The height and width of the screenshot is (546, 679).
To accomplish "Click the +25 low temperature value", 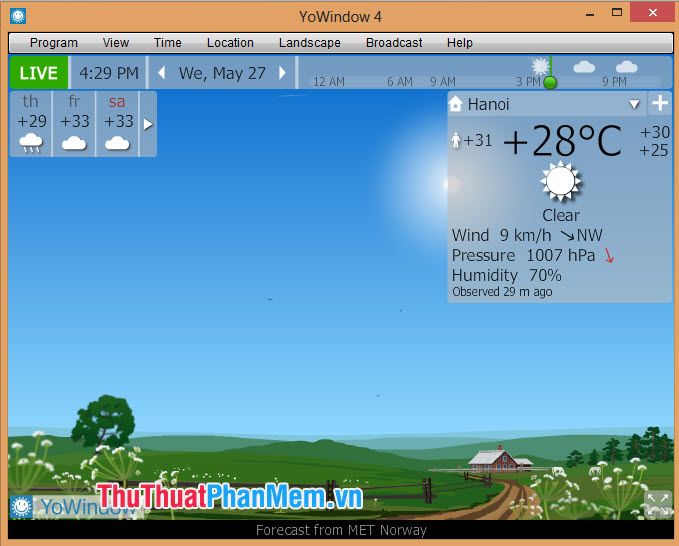I will point(654,150).
